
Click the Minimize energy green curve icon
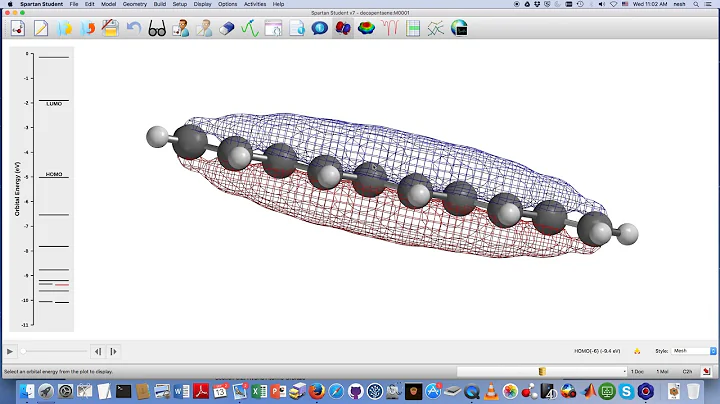pyautogui.click(x=250, y=28)
